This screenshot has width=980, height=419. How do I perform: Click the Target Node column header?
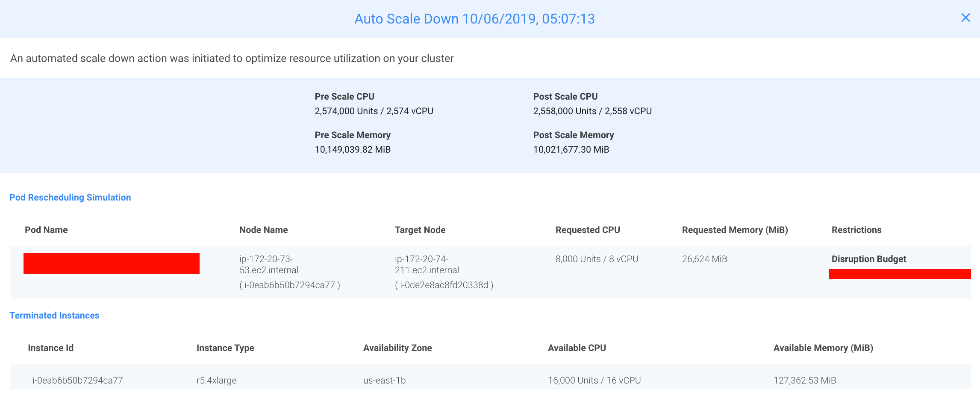pos(420,230)
